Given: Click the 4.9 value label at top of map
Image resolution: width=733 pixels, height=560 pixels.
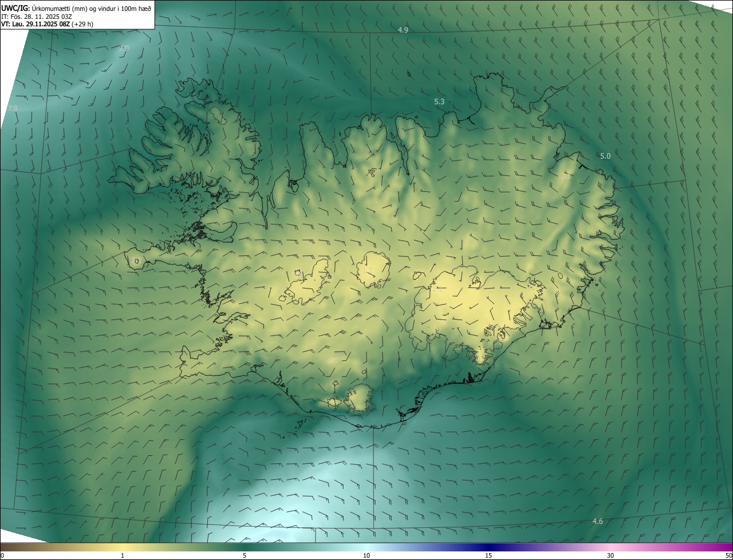Looking at the screenshot, I should tap(403, 30).
